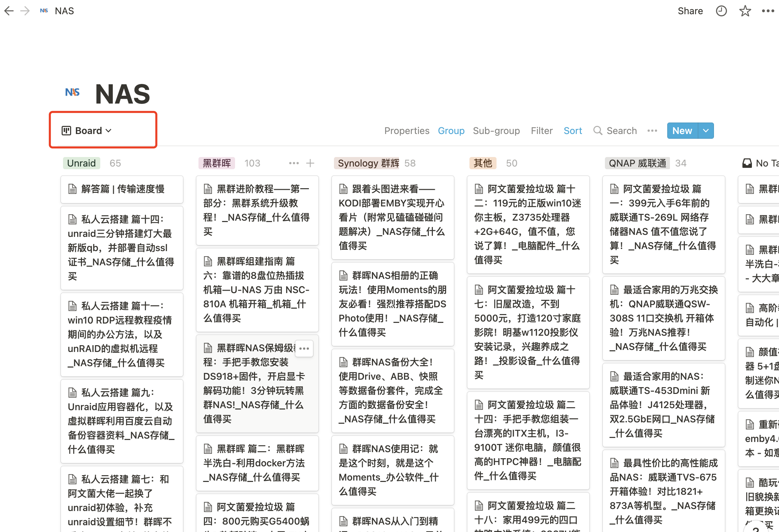Open board search with the magnifier icon

tap(597, 131)
